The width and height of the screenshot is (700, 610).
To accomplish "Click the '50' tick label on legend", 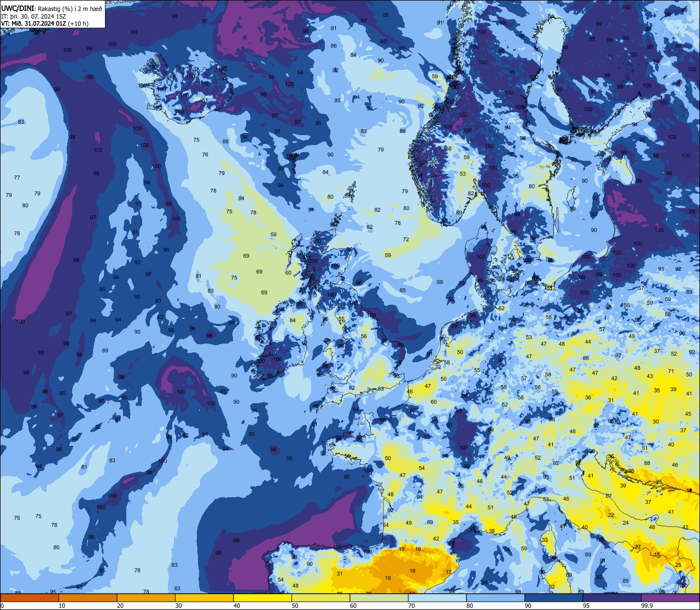I will point(295,606).
